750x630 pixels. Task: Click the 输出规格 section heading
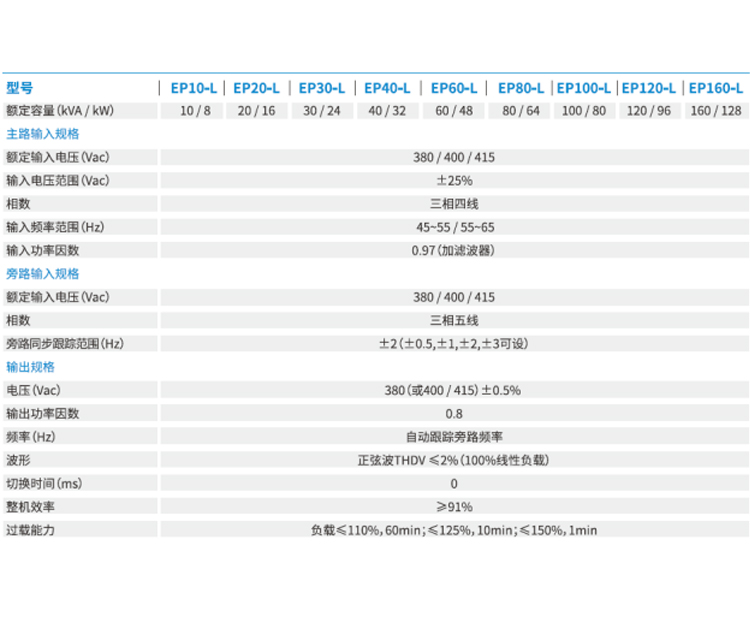(x=30, y=367)
